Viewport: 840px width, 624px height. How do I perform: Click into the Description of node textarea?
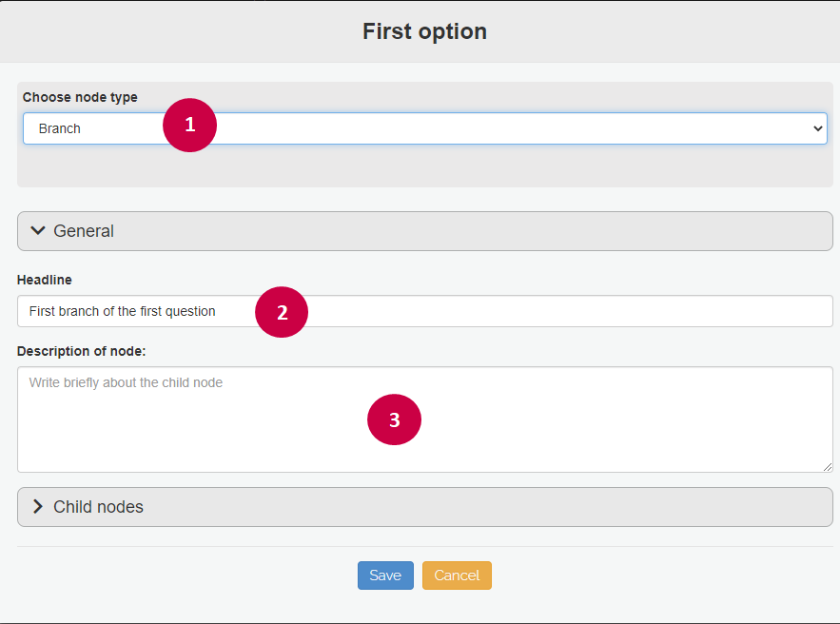pyautogui.click(x=425, y=419)
